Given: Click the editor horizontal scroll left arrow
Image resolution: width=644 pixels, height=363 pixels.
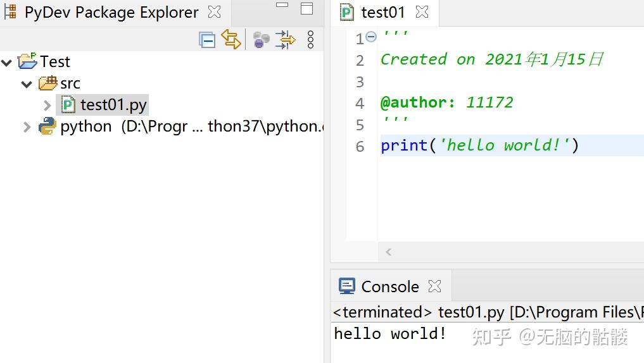Looking at the screenshot, I should [x=389, y=252].
